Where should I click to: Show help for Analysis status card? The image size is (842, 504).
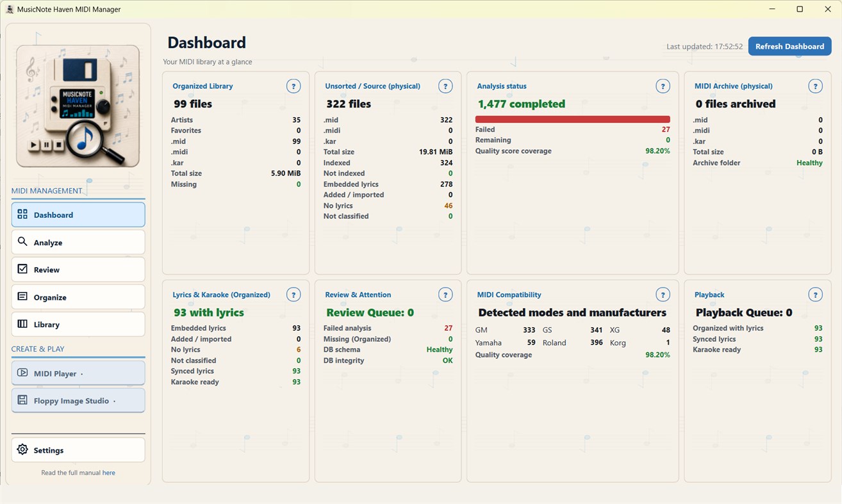point(663,86)
